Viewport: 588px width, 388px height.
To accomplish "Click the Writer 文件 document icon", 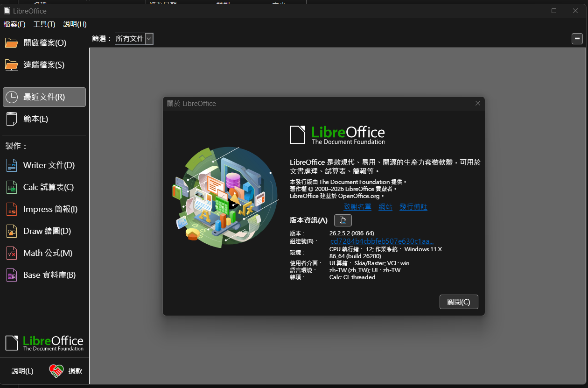I will click(x=12, y=165).
